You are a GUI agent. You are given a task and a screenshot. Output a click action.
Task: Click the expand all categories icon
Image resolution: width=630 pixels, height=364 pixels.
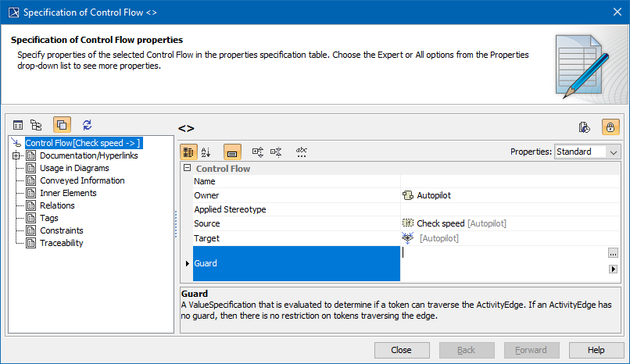point(257,152)
